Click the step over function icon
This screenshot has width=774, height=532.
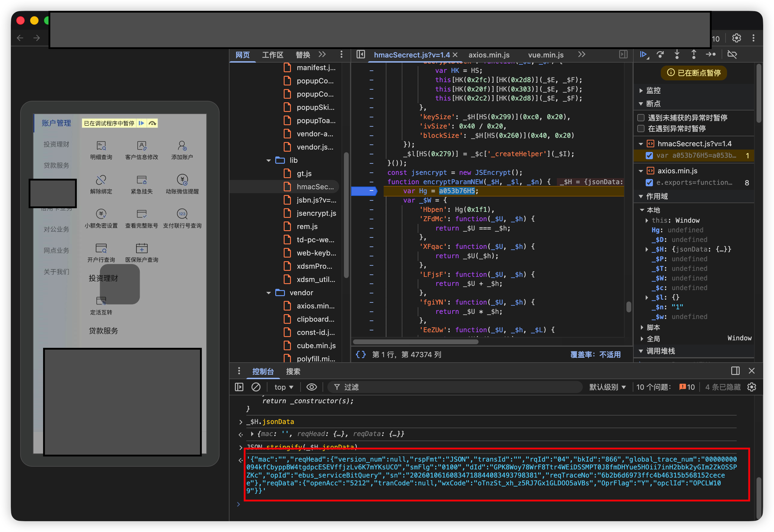[660, 54]
